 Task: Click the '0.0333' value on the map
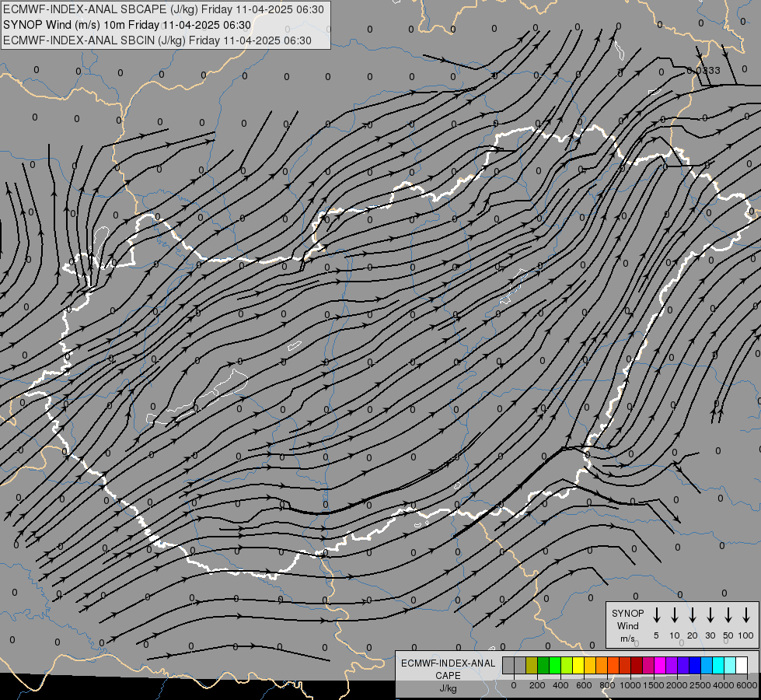pyautogui.click(x=703, y=71)
